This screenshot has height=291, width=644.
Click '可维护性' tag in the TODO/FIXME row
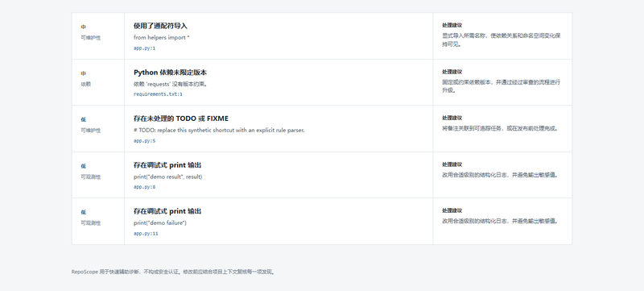(x=90, y=131)
